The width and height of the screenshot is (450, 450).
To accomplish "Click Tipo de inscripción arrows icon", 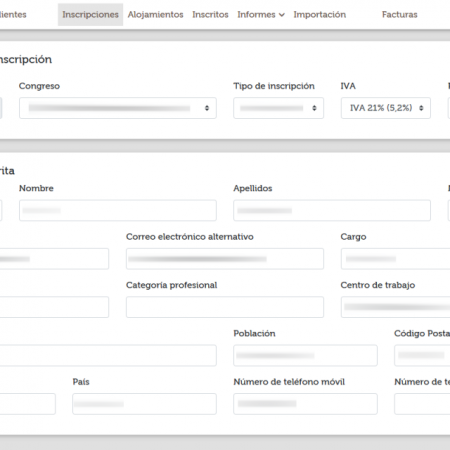I will 314,108.
